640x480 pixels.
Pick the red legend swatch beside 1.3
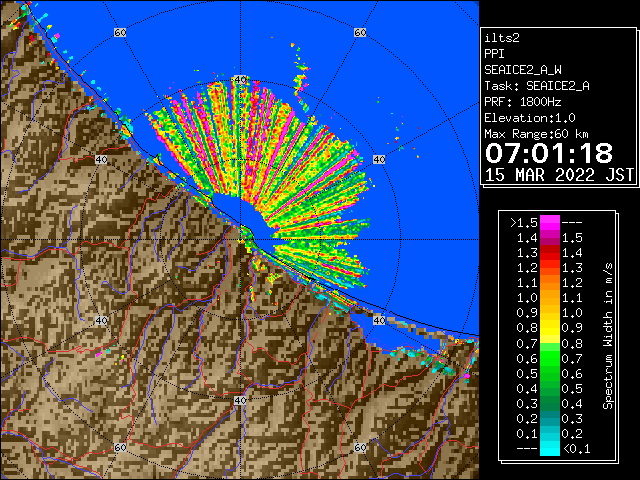[x=550, y=253]
